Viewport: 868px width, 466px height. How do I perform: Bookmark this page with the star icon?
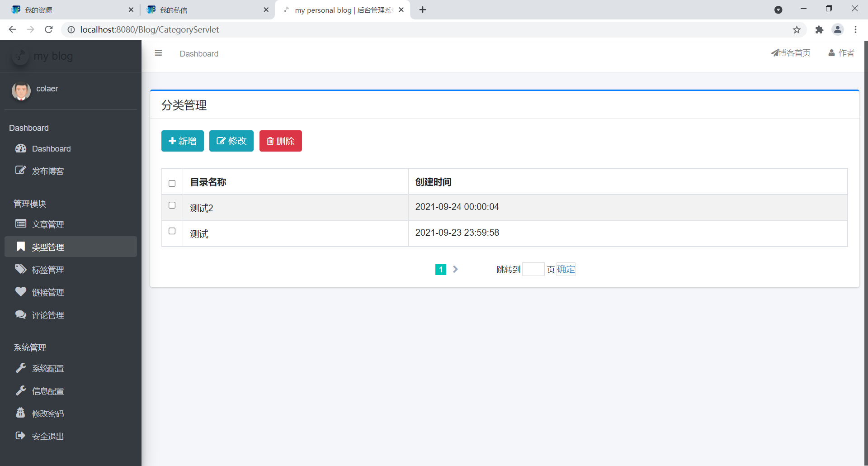point(797,29)
